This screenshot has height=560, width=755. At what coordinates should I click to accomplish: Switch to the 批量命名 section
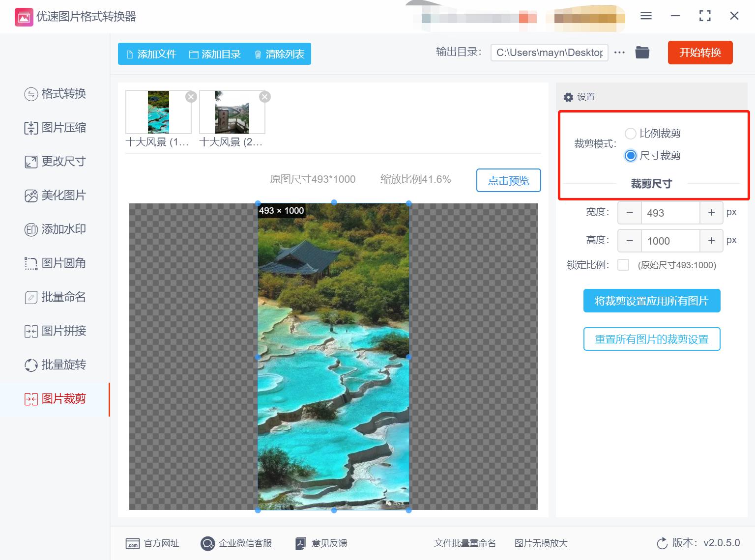[55, 297]
